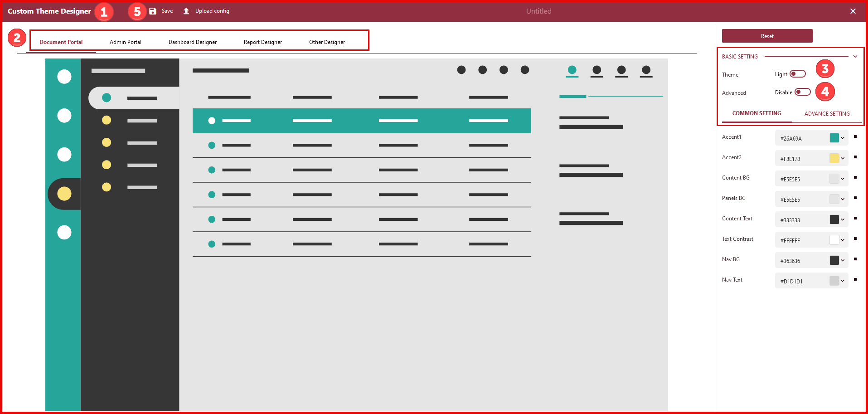This screenshot has width=868, height=414.
Task: Select the Report Designer tab
Action: point(262,42)
